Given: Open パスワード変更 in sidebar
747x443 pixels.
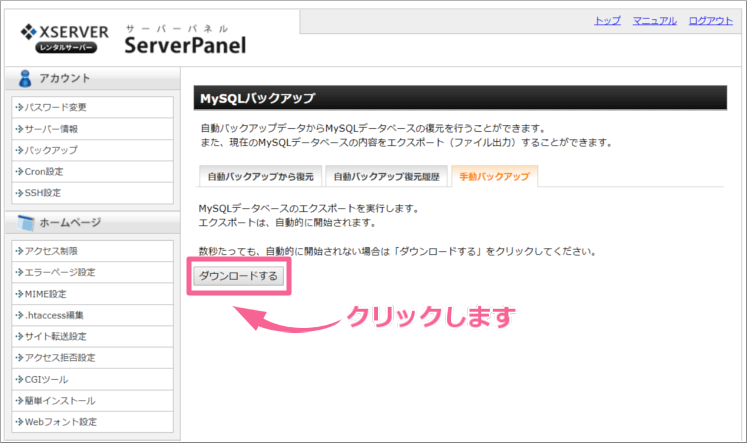Looking at the screenshot, I should coord(92,107).
